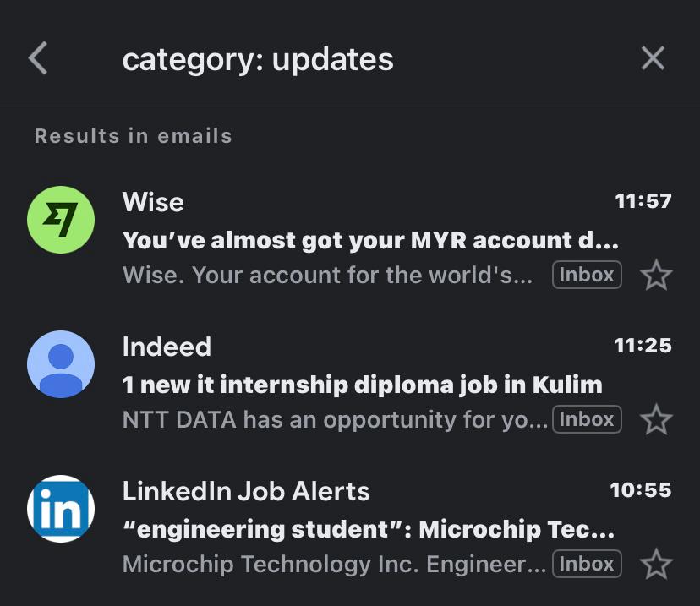700x606 pixels.
Task: Tap the search bar showing category: updates
Action: (338, 57)
